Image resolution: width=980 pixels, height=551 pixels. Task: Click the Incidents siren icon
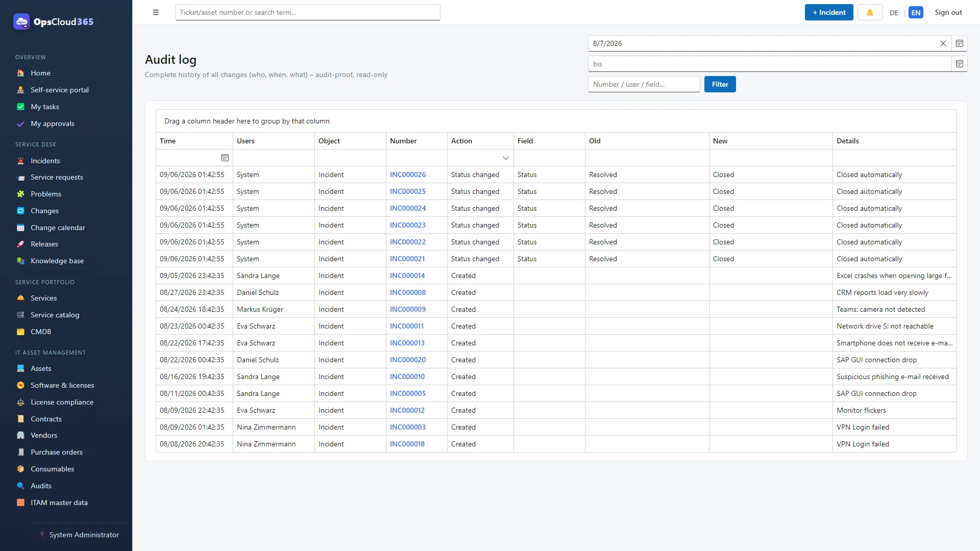[20, 161]
